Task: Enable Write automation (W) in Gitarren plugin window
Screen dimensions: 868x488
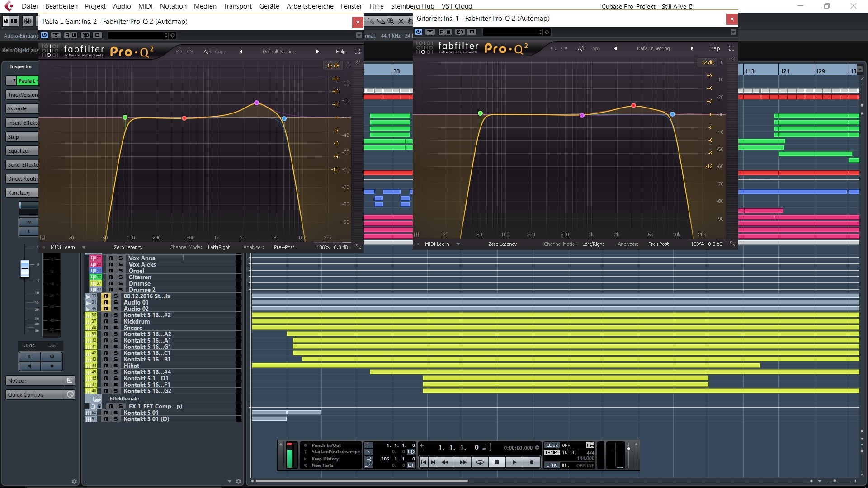Action: click(448, 32)
